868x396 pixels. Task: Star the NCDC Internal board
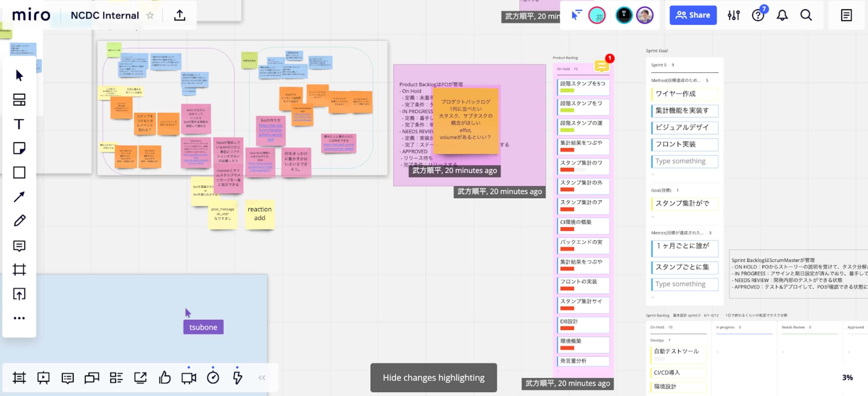click(x=150, y=16)
